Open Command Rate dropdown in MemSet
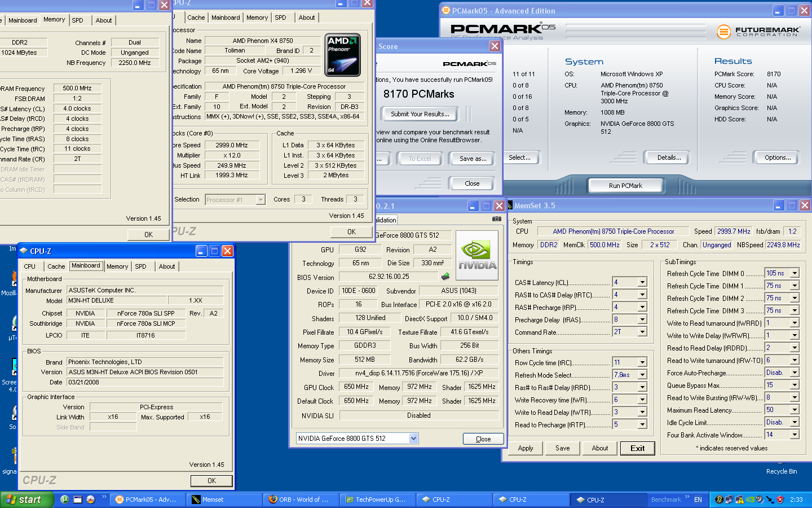This screenshot has height=508, width=812. click(642, 332)
